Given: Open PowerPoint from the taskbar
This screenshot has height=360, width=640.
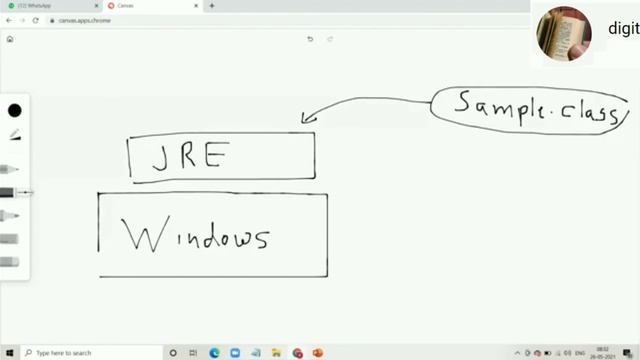Looking at the screenshot, I should (x=318, y=353).
